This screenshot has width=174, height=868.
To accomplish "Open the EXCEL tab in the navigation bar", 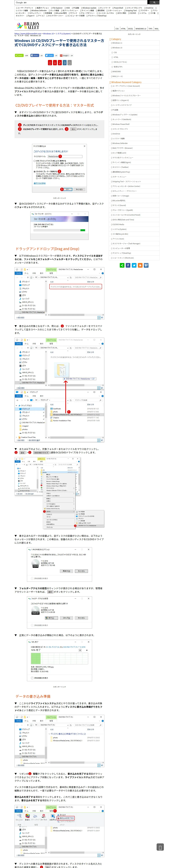I will [131, 29].
